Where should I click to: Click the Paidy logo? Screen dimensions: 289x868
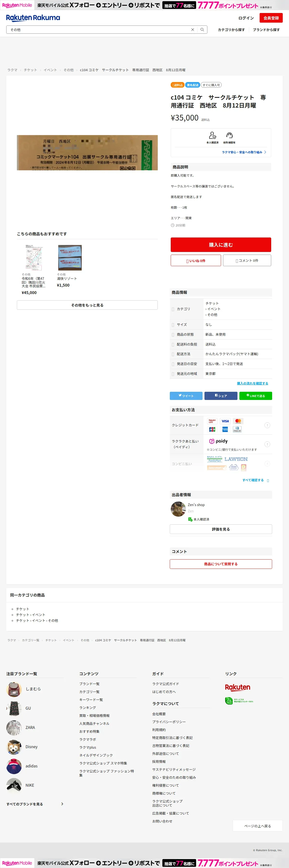click(218, 441)
